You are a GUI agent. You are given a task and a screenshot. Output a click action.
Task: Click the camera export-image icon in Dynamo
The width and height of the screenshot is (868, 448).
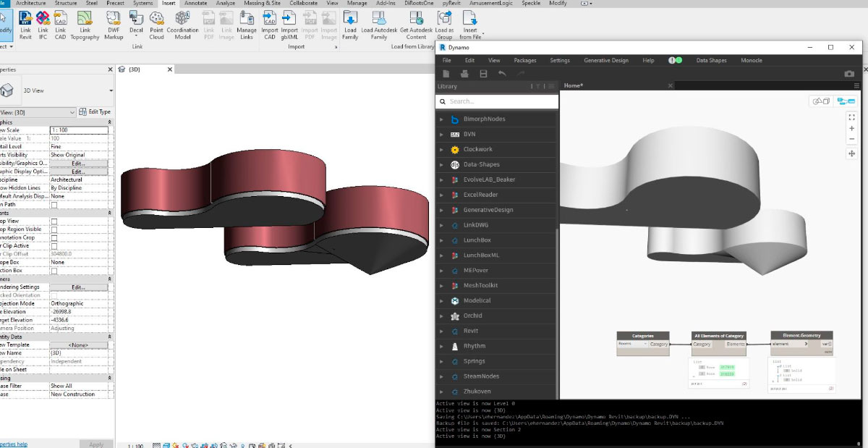pos(850,74)
